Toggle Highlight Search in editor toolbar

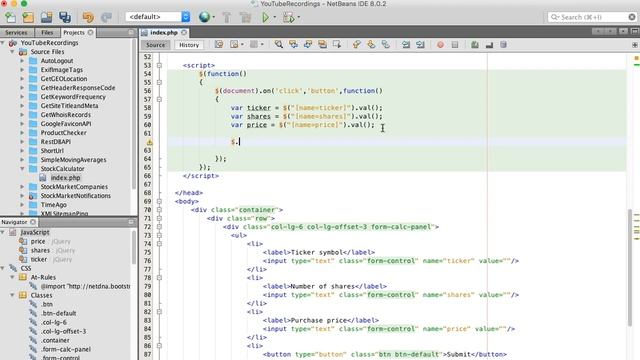pos(322,44)
